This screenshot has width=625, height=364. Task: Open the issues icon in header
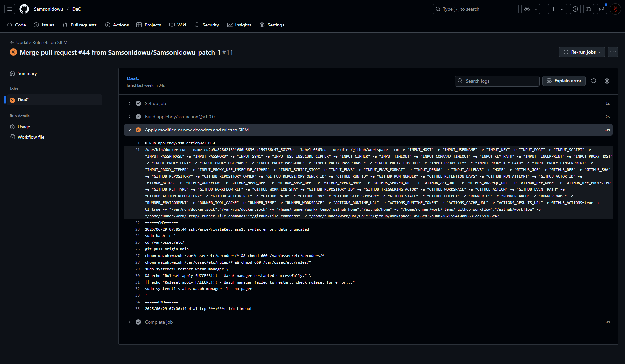coord(575,9)
